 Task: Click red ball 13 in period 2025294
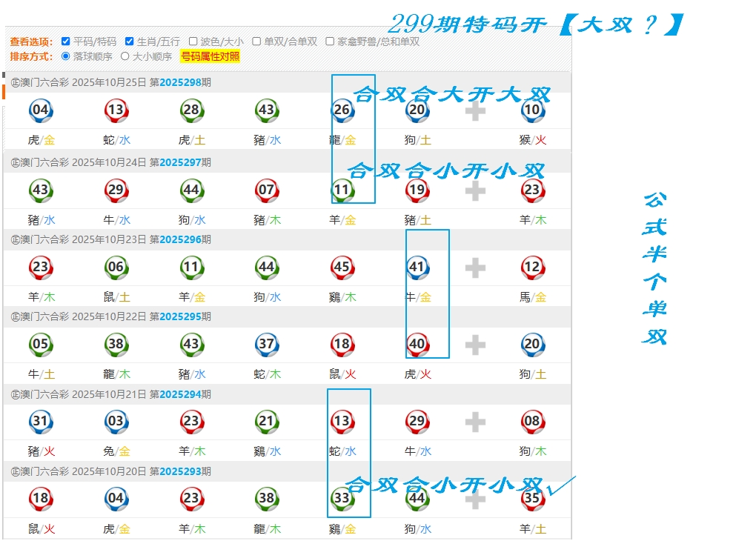(342, 422)
